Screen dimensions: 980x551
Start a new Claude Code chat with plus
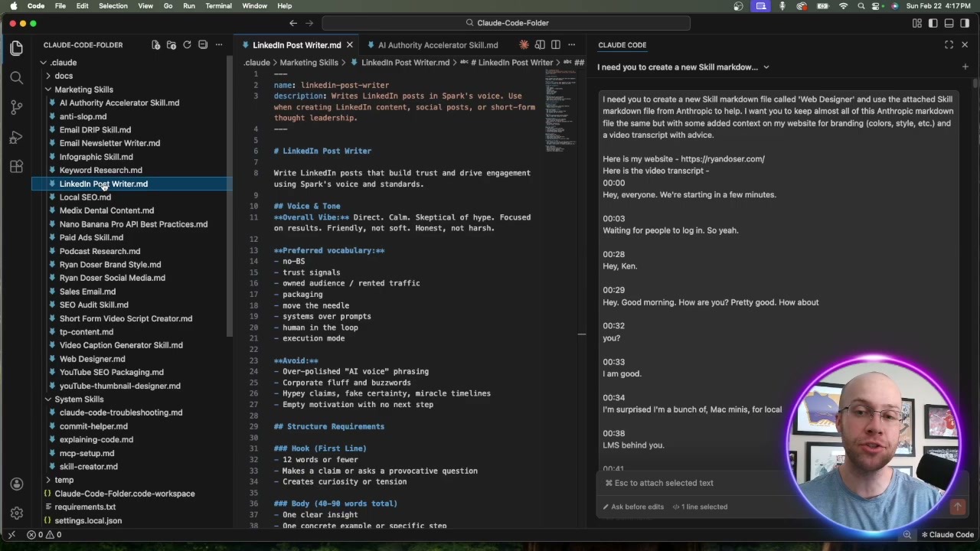[965, 67]
